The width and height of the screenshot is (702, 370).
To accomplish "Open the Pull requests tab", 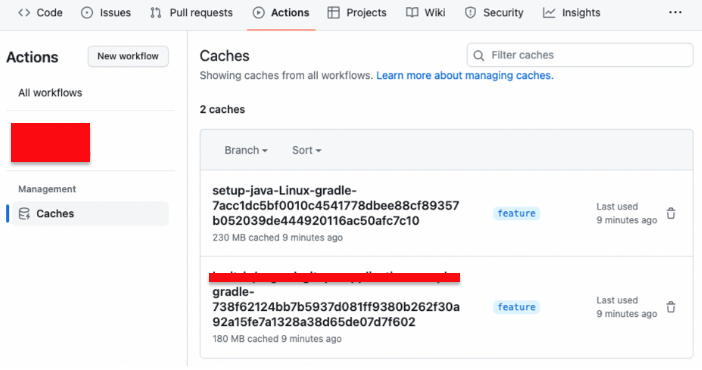I will [191, 13].
